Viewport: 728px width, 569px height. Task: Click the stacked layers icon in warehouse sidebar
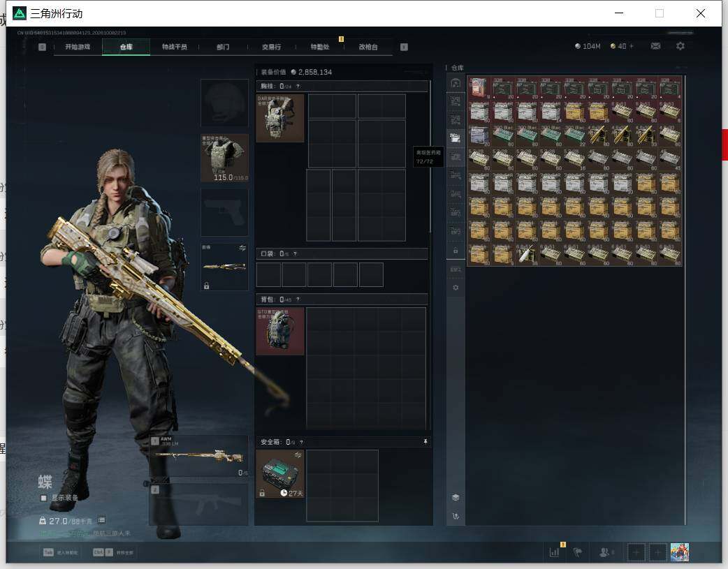point(456,498)
